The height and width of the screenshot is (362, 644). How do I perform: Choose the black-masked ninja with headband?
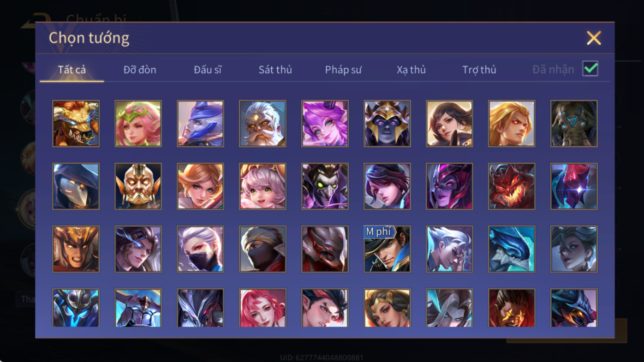coord(262,249)
